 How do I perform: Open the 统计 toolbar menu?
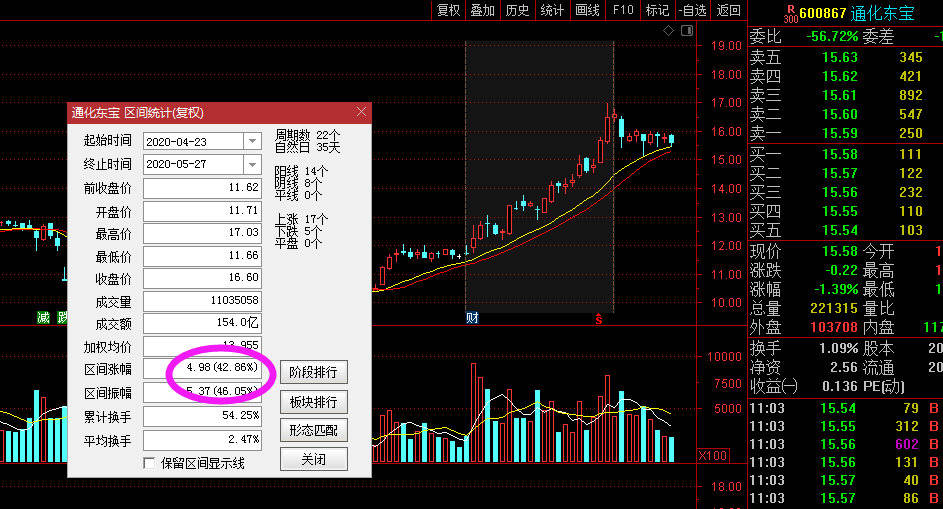pos(552,10)
